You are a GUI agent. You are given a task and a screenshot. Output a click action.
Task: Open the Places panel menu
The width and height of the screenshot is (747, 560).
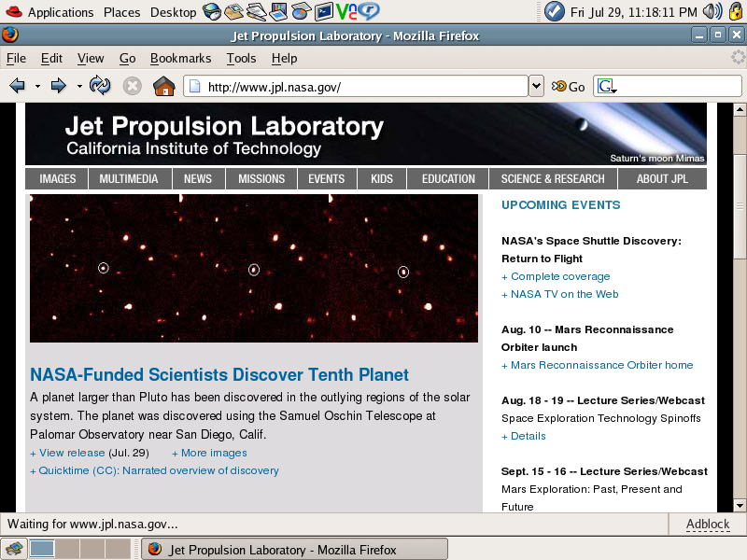tap(122, 12)
